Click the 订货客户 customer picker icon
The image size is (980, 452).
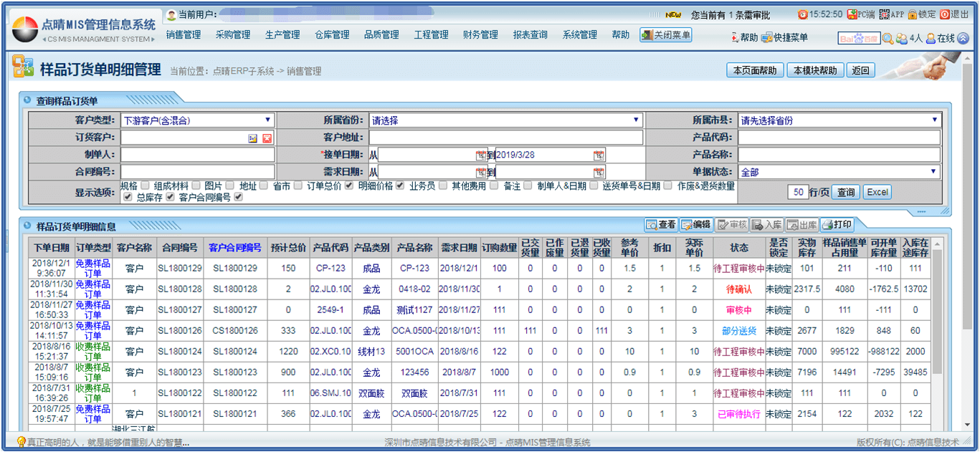pos(253,138)
